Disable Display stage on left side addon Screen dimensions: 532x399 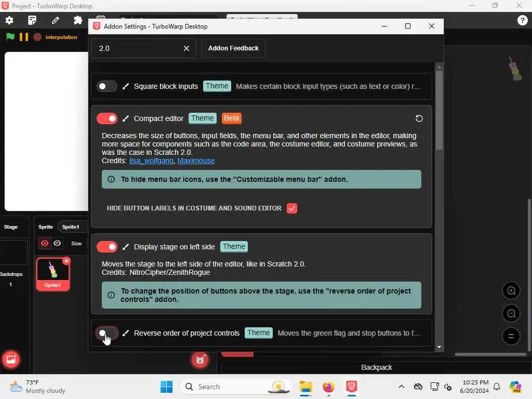[x=107, y=247]
